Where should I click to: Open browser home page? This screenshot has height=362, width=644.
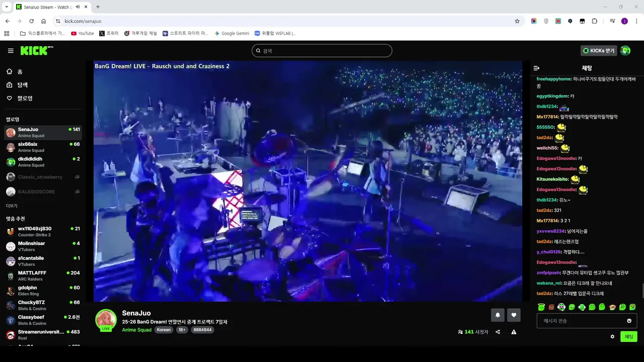(x=44, y=21)
